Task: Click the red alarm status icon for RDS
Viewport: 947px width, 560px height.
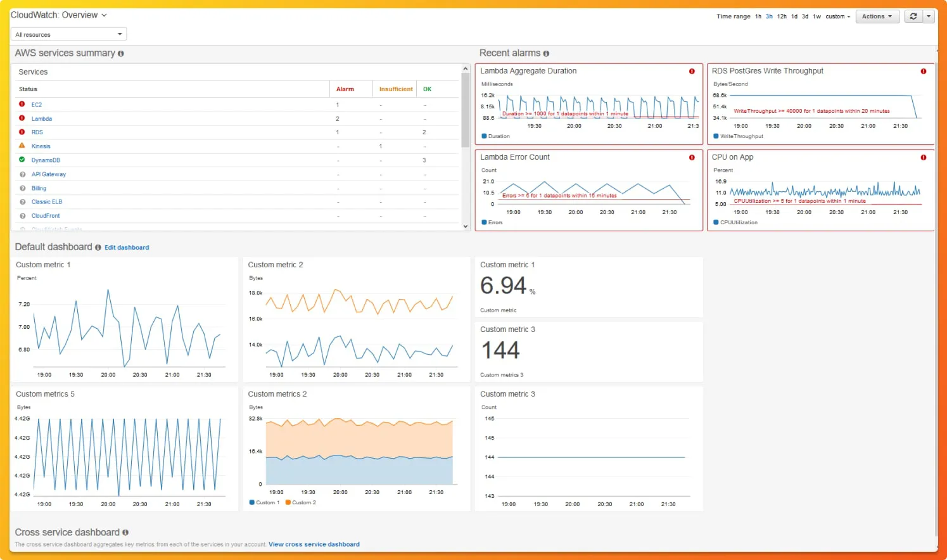Action: [x=22, y=132]
